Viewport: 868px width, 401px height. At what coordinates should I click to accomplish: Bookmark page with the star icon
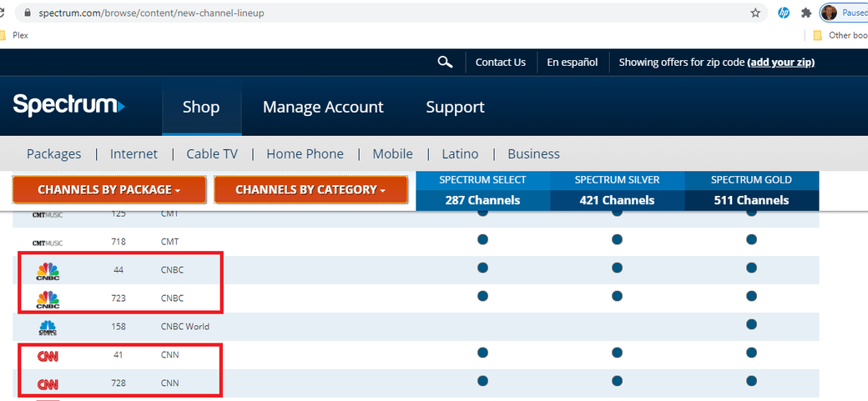(x=755, y=13)
